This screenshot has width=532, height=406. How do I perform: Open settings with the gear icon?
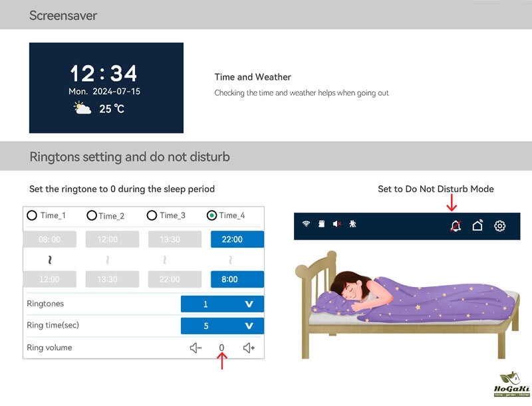tap(500, 226)
